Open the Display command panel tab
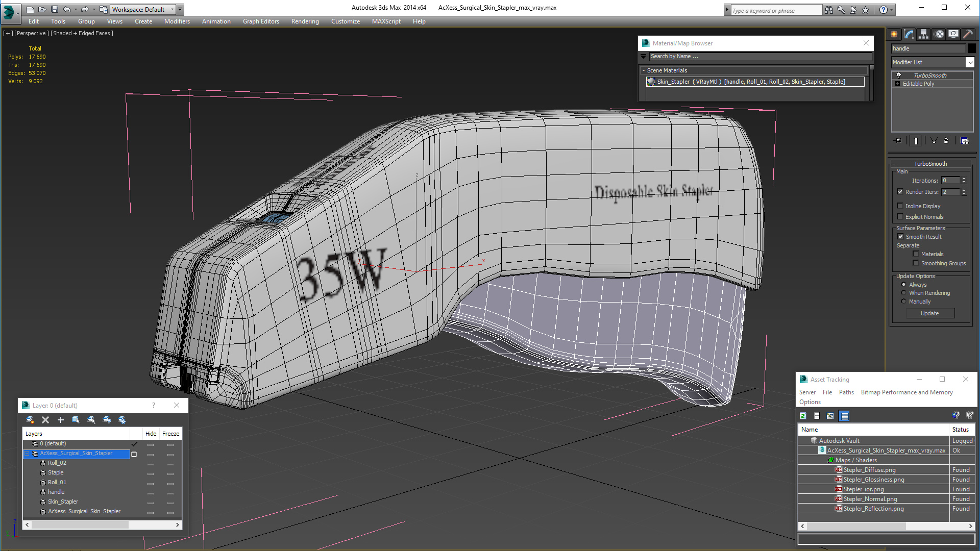 click(x=953, y=34)
